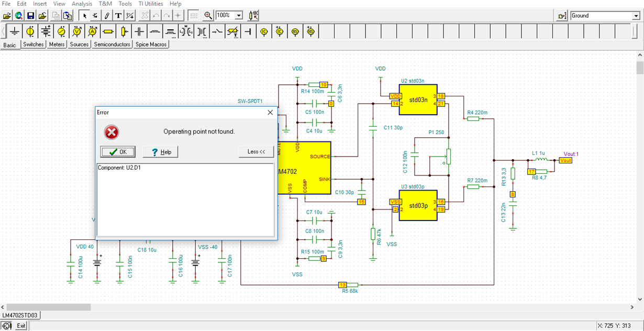Insert a thermistor component
Image resolution: width=644 pixels, height=331 pixels.
tap(233, 31)
